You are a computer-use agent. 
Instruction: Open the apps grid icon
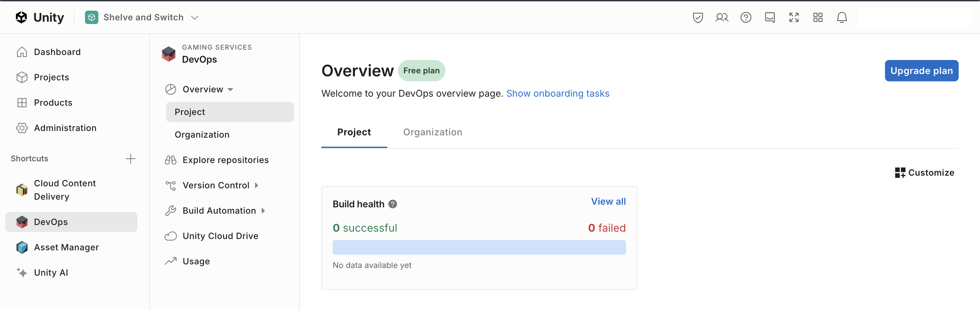(x=818, y=17)
